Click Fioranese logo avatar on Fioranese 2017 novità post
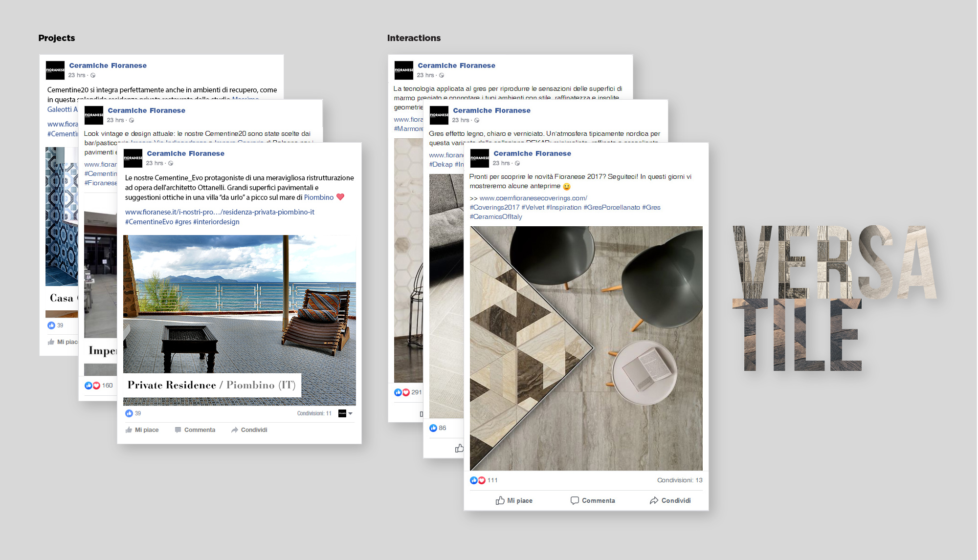Viewport: 978px width, 560px height. point(480,158)
